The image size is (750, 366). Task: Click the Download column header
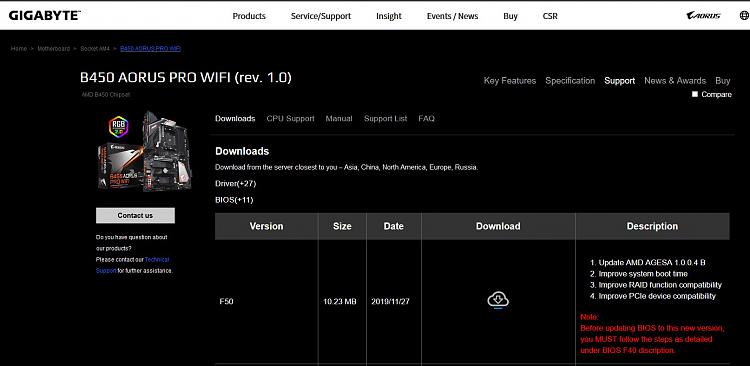(x=498, y=226)
